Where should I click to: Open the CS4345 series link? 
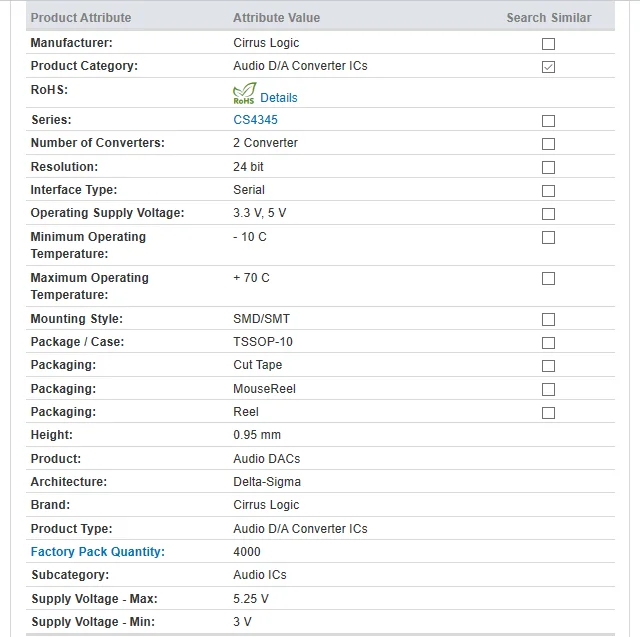pyautogui.click(x=256, y=120)
